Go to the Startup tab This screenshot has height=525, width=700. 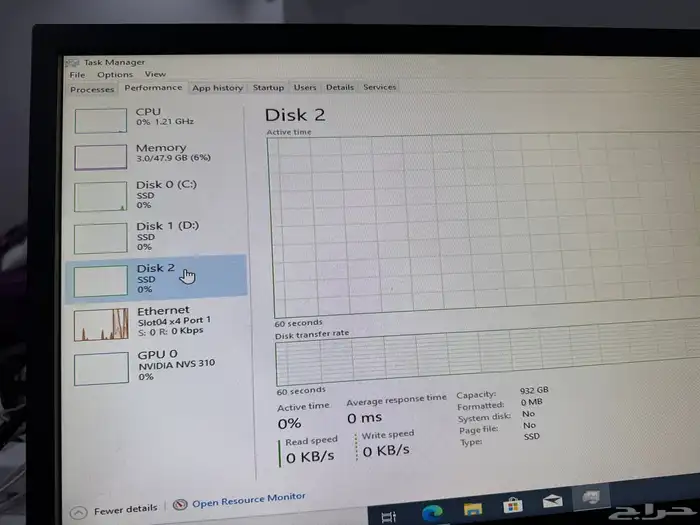[268, 87]
